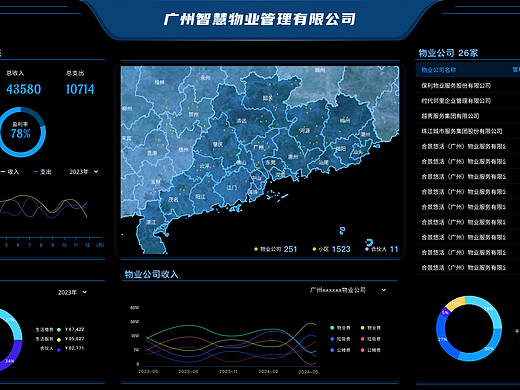Toggle the cyan 物业费 legend item

click(340, 328)
